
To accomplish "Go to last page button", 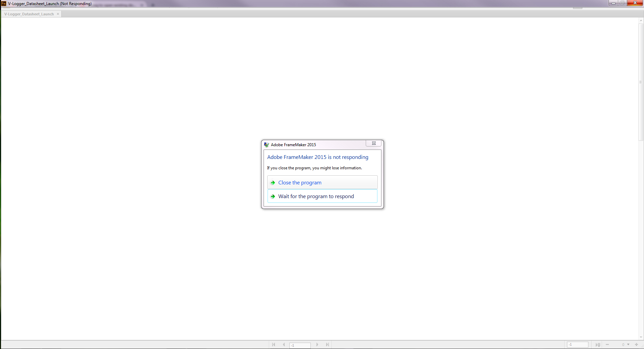I will 328,345.
